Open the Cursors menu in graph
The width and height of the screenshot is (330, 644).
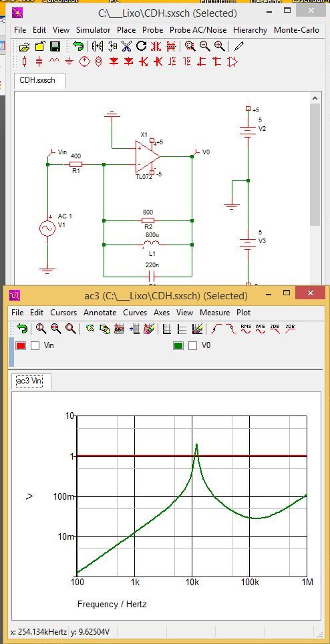(x=63, y=313)
